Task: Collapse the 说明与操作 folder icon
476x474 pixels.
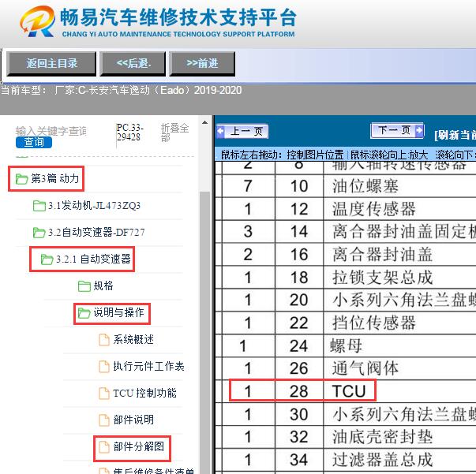Action: [84, 313]
